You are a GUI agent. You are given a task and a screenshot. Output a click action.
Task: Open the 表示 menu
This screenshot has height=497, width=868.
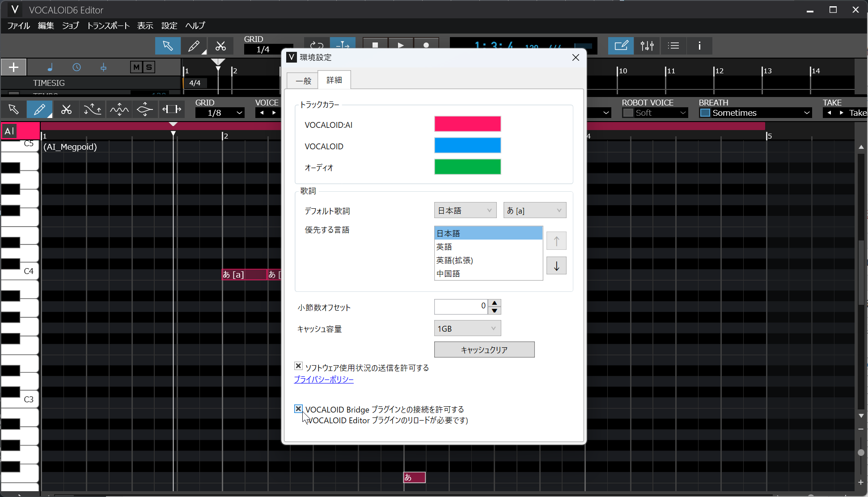click(145, 26)
